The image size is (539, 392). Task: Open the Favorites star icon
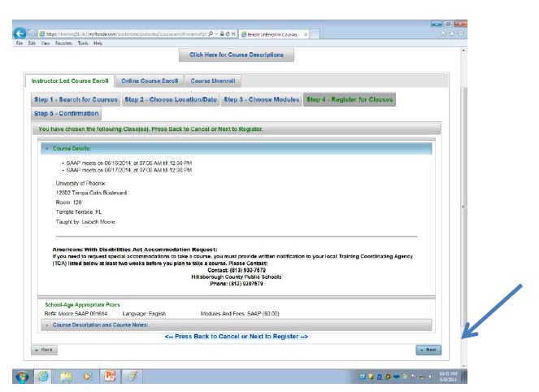[x=452, y=33]
